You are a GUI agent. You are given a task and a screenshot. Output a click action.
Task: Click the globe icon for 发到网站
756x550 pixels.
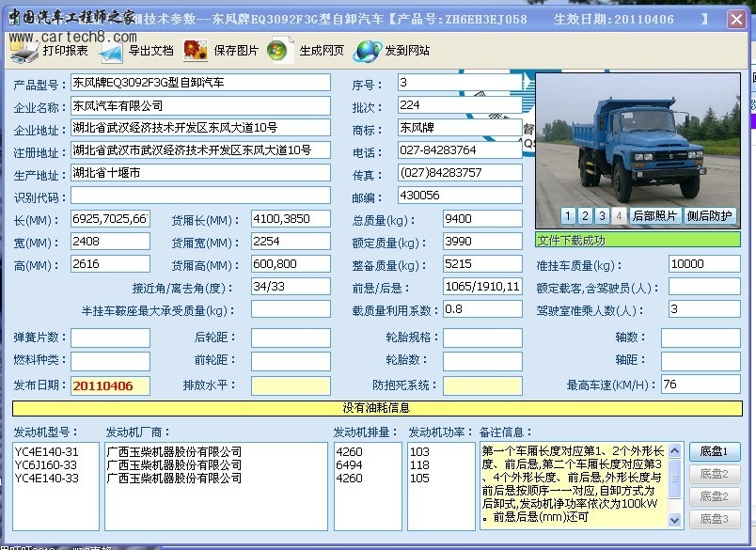tap(367, 51)
